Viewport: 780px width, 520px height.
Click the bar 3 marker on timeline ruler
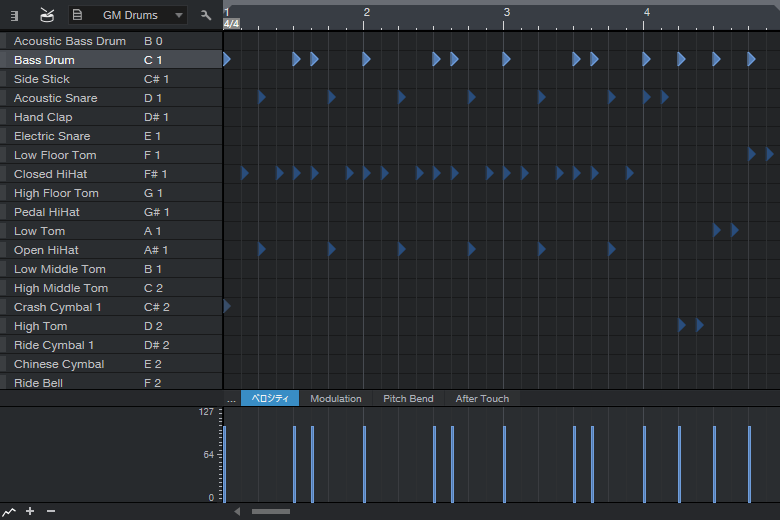506,13
